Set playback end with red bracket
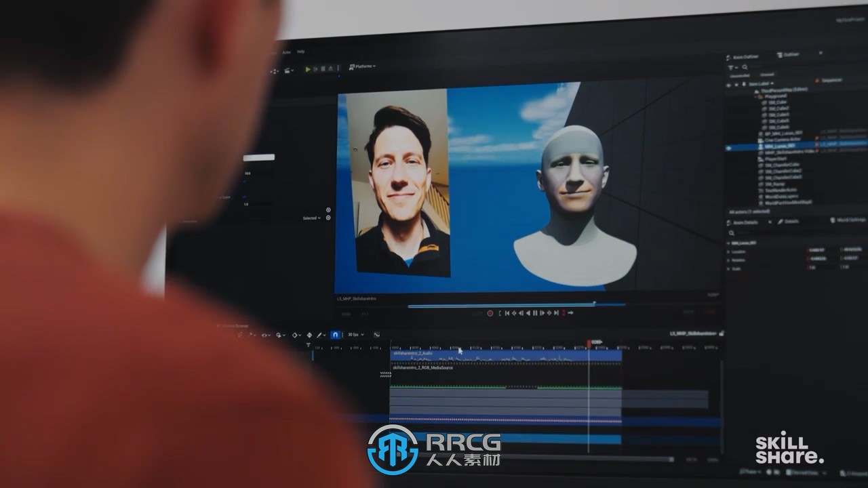The width and height of the screenshot is (868, 488). (564, 313)
